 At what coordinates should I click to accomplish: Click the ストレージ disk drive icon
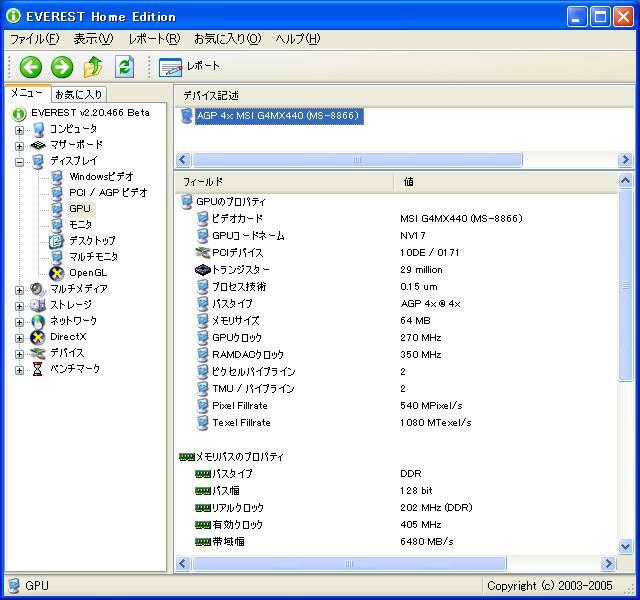coord(38,305)
